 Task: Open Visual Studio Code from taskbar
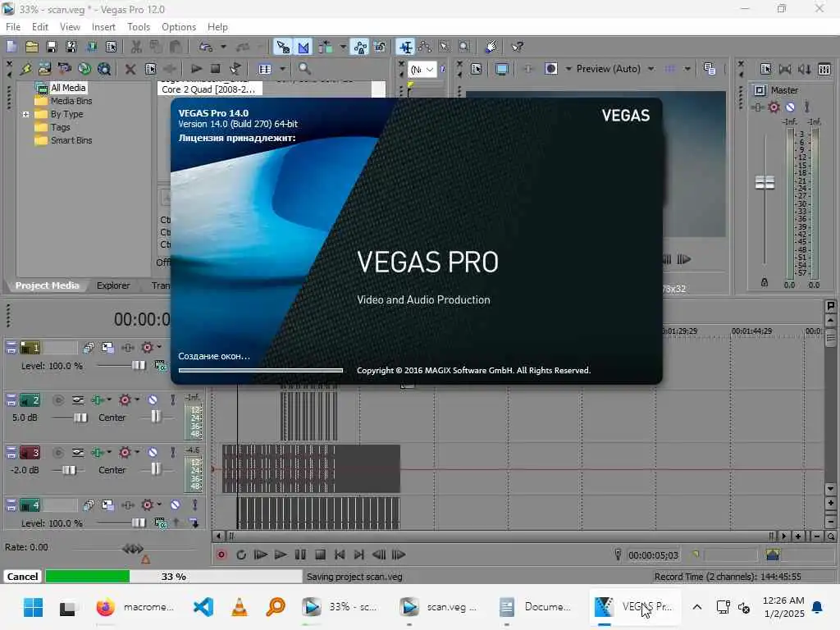[203, 607]
